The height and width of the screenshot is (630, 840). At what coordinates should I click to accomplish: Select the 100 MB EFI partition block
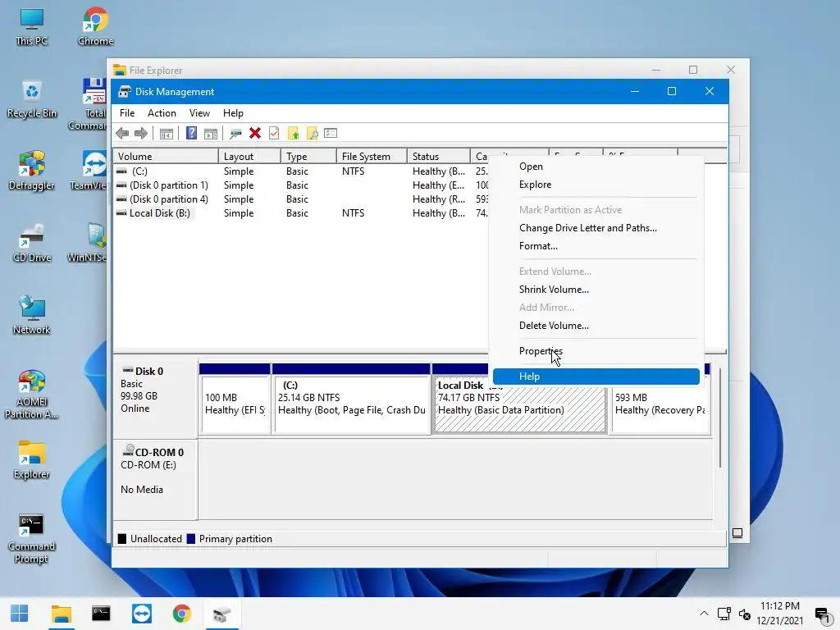point(235,399)
